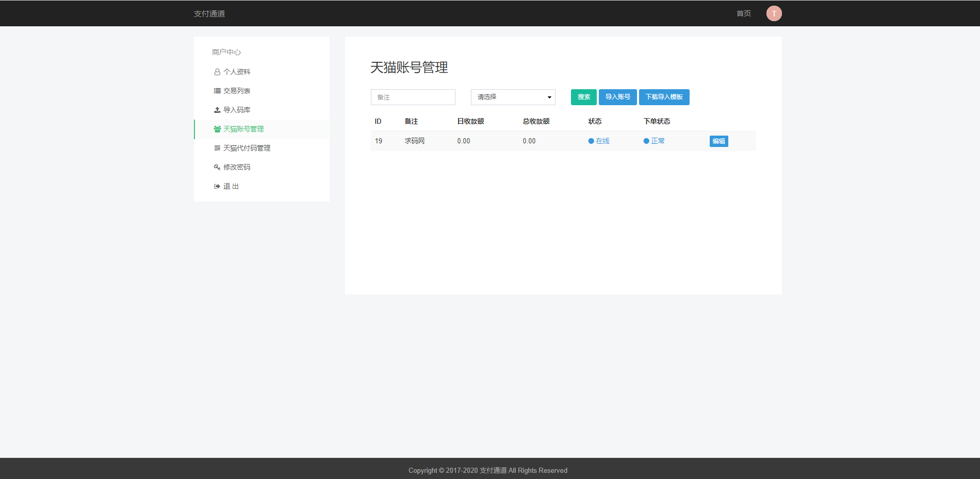The height and width of the screenshot is (479, 980).
Task: Click the upload icon beside 导入码库
Action: (x=217, y=110)
